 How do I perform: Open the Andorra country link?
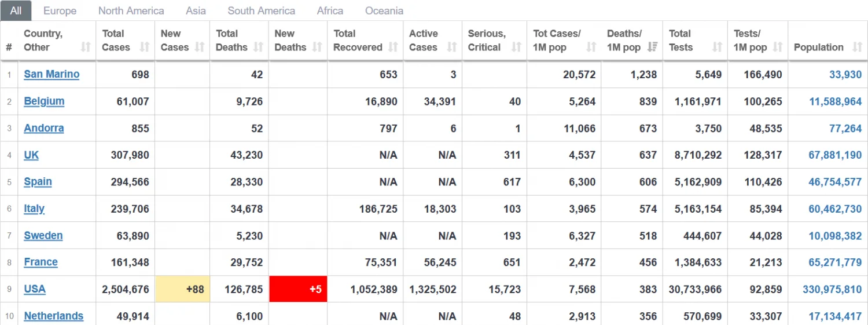[x=44, y=128]
